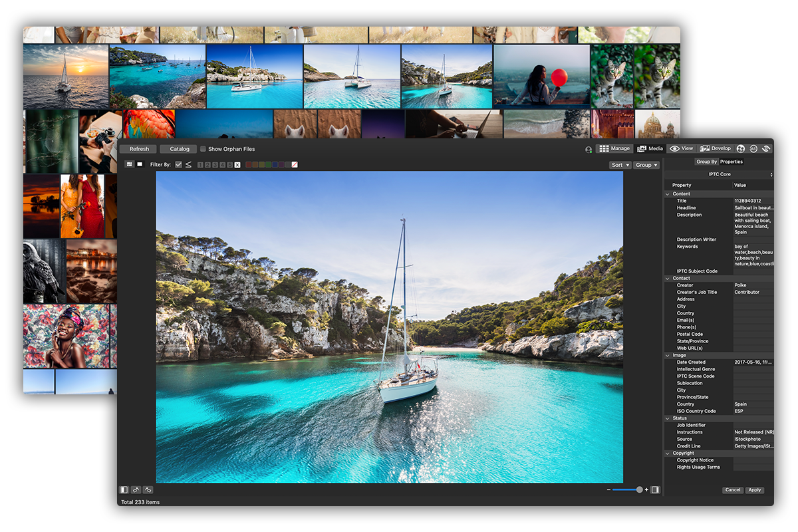Filter by blue color label

tap(274, 164)
